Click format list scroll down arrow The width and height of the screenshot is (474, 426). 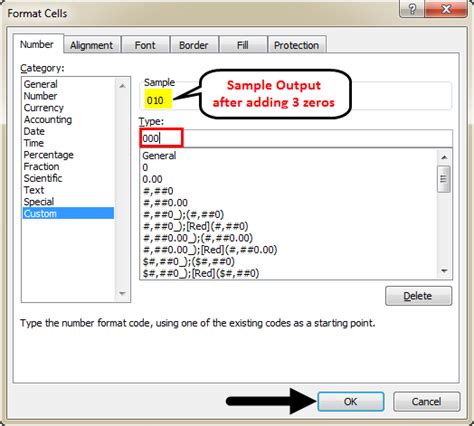(444, 271)
